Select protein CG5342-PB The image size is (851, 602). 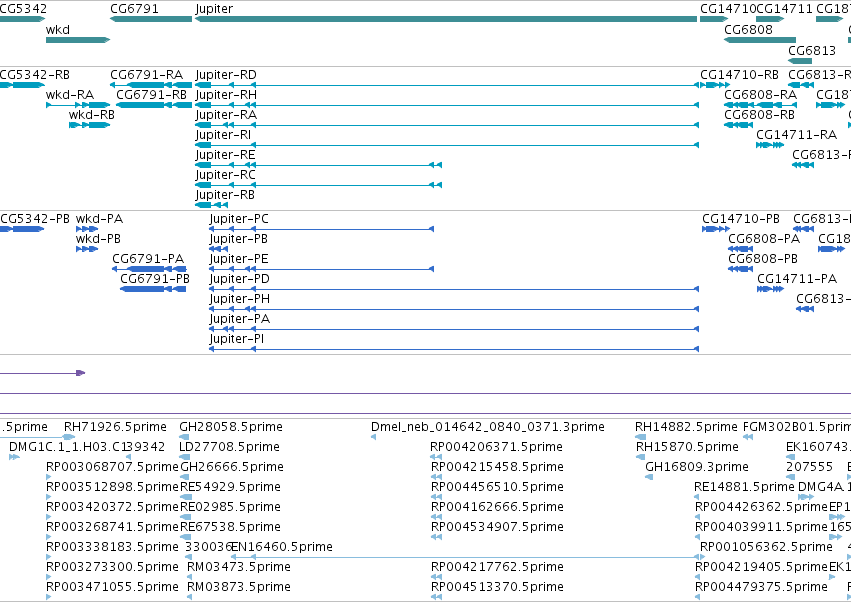tap(22, 229)
